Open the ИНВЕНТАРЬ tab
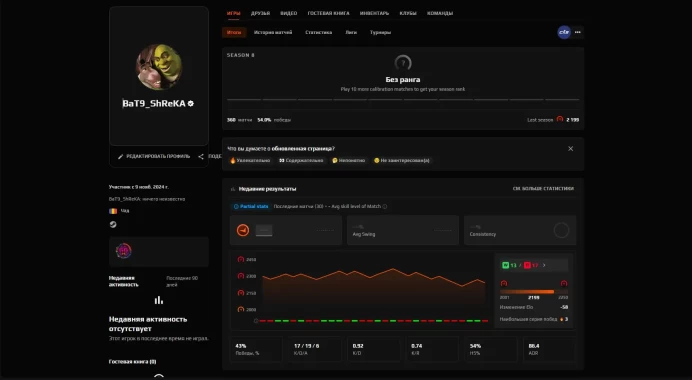Viewport: 692px width, 380px height. (x=374, y=13)
